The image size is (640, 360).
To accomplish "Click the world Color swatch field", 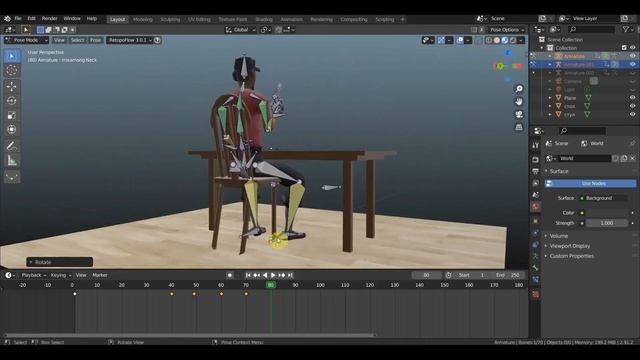I will (x=607, y=213).
